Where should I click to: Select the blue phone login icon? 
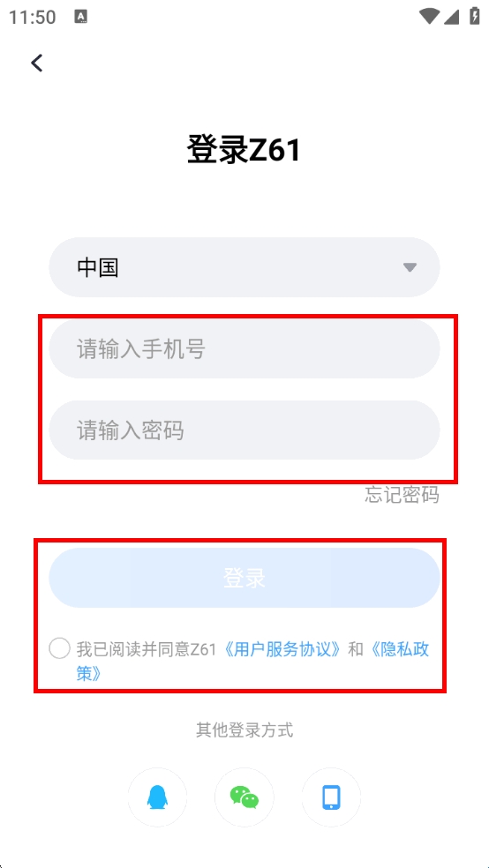coord(331,797)
